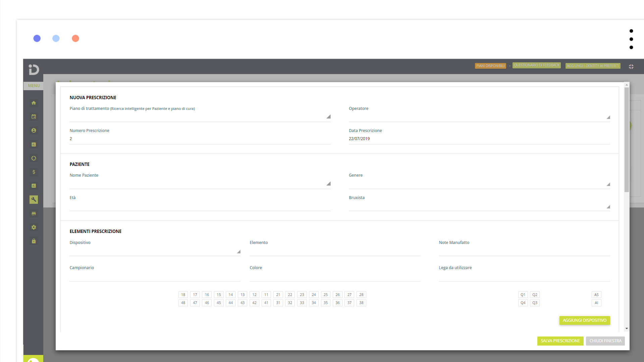This screenshot has width=644, height=362.
Task: Click the Età input field
Action: coord(200,206)
